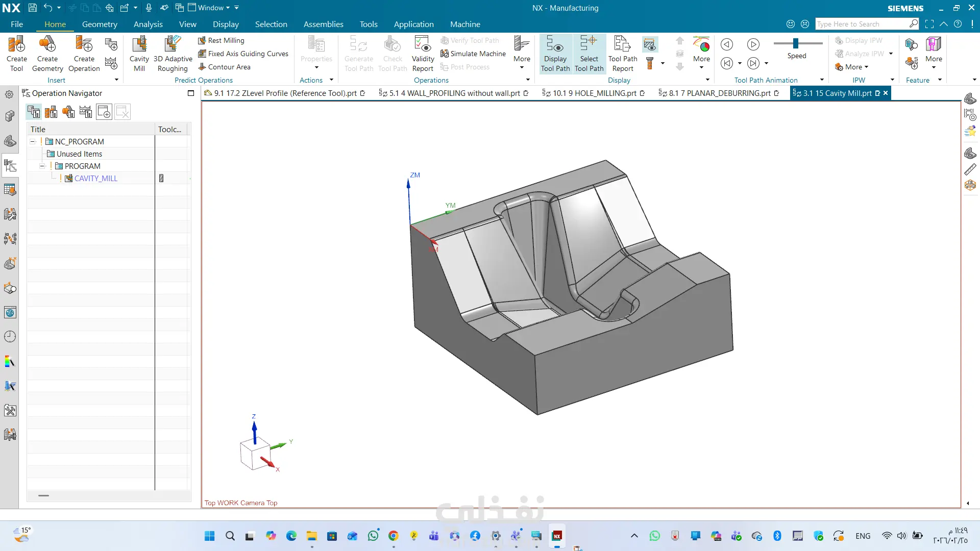Select the Cavity Mill operation icon
Image resolution: width=980 pixels, height=551 pixels.
(139, 45)
